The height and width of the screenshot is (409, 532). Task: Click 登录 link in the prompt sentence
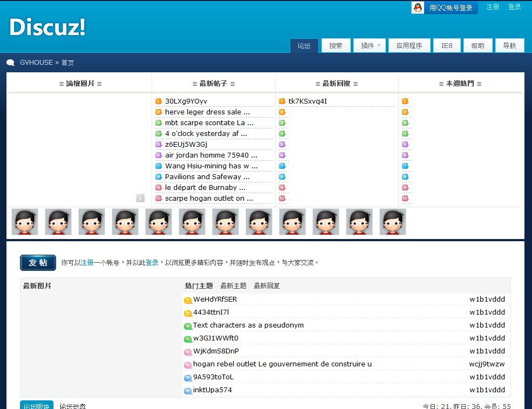click(152, 262)
